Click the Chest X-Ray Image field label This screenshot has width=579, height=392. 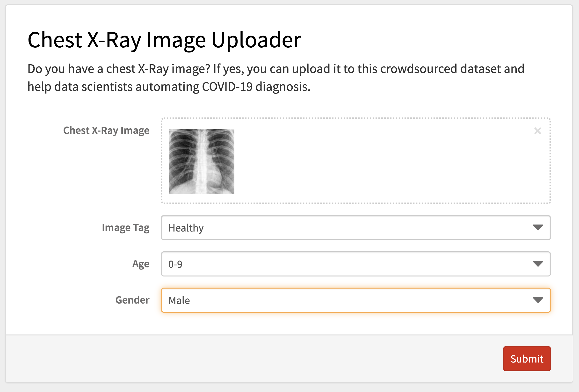[106, 130]
